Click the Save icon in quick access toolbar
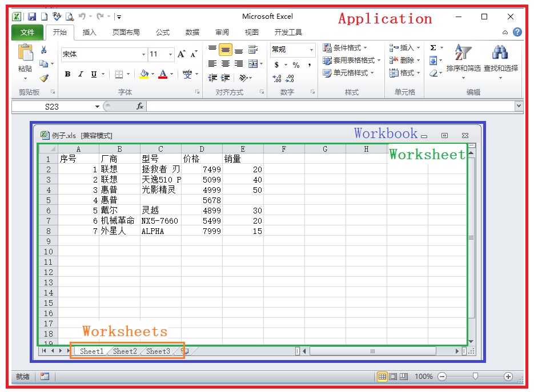This screenshot has width=534, height=392. tap(32, 17)
